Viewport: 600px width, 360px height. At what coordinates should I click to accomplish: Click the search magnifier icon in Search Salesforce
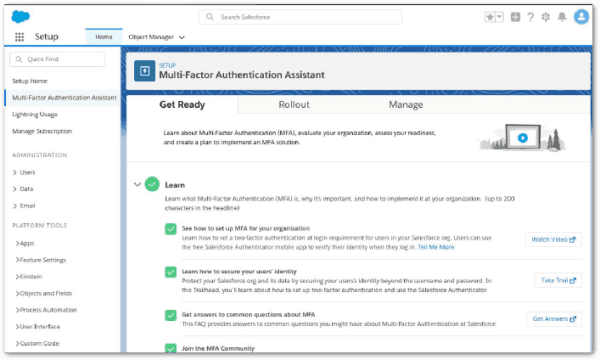(209, 17)
